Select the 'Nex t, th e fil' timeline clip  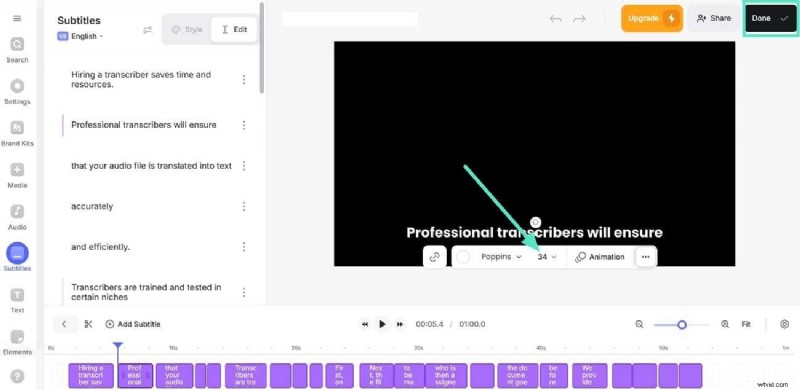pyautogui.click(x=376, y=375)
